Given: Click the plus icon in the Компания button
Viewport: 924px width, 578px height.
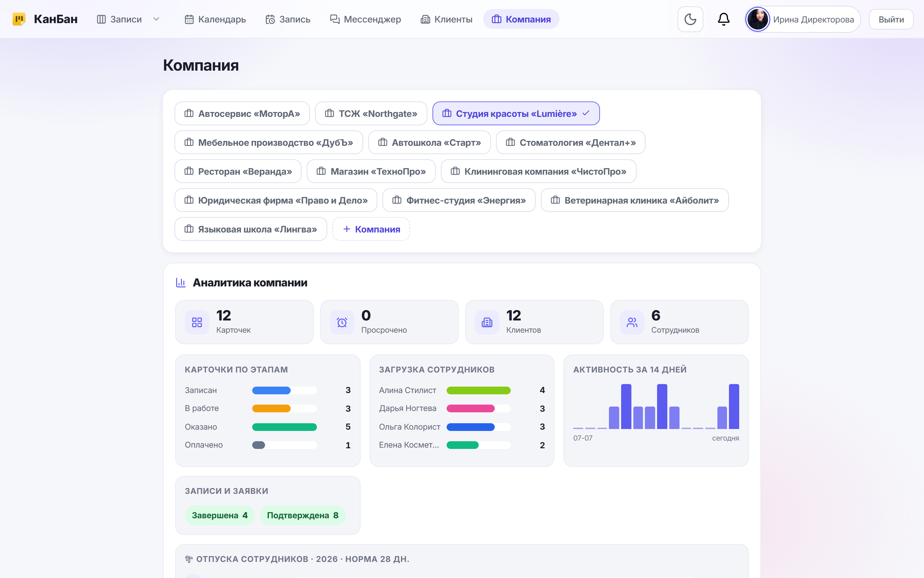Looking at the screenshot, I should [346, 229].
